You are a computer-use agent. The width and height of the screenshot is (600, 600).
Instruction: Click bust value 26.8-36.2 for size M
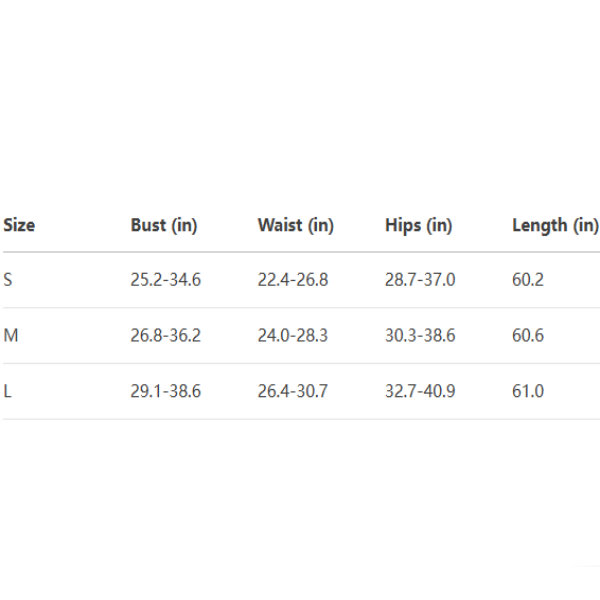click(x=165, y=336)
